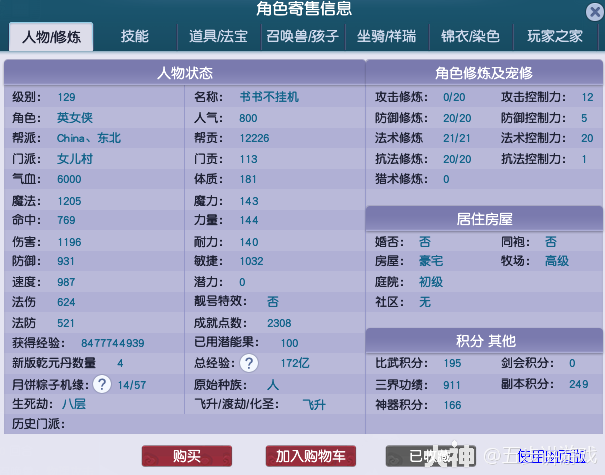The height and width of the screenshot is (475, 605).
Task: Click level value 129
Action: [x=66, y=97]
